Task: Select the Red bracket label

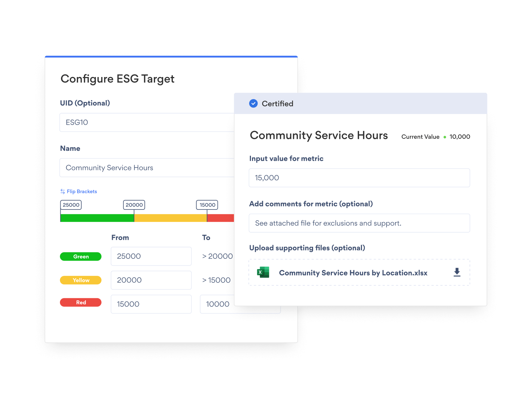Action: click(81, 302)
